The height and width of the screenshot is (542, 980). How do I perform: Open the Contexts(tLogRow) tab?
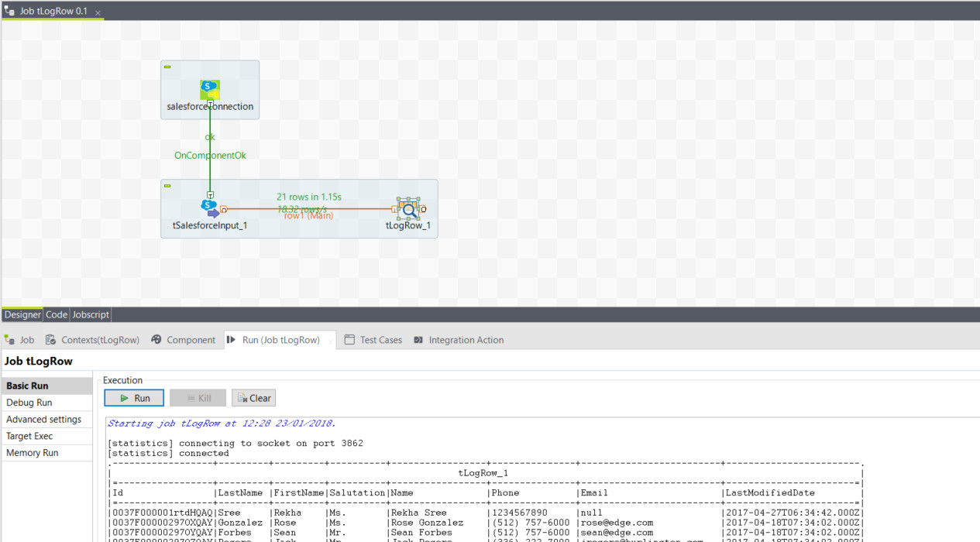pyautogui.click(x=92, y=340)
